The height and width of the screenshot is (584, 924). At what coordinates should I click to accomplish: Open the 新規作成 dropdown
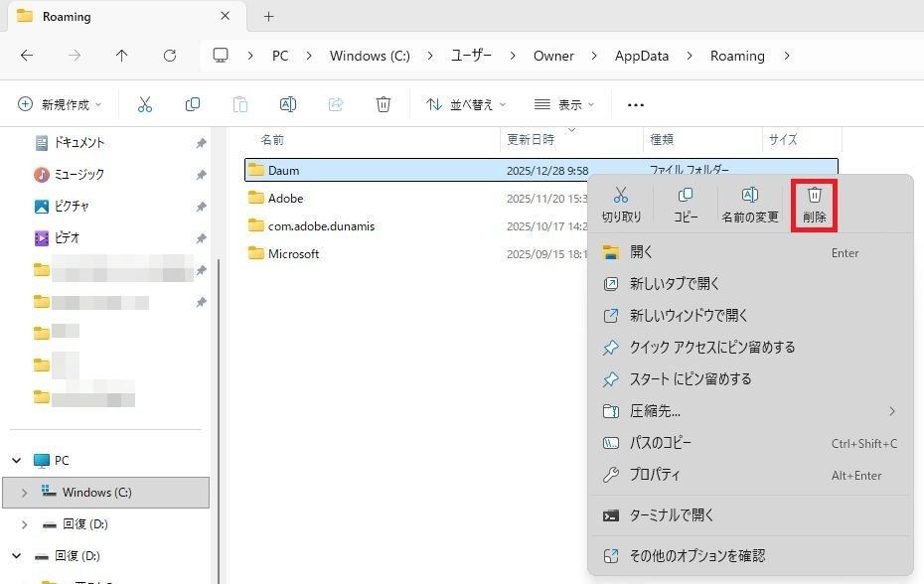pyautogui.click(x=62, y=104)
